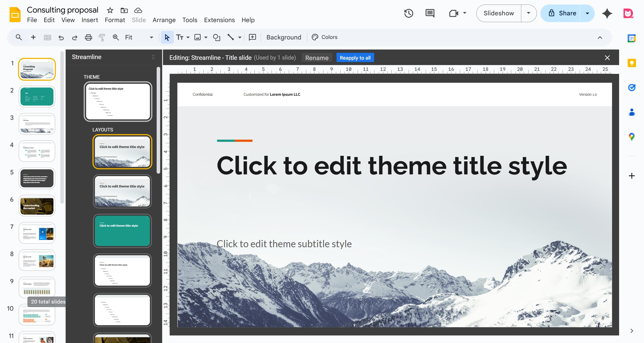Open Google Maps side panel
This screenshot has height=343, width=644.
click(631, 137)
